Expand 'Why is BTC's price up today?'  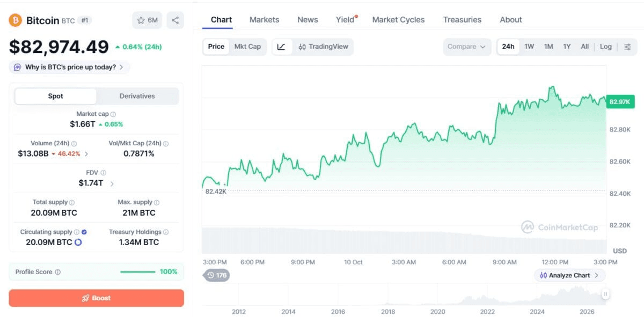click(x=69, y=68)
